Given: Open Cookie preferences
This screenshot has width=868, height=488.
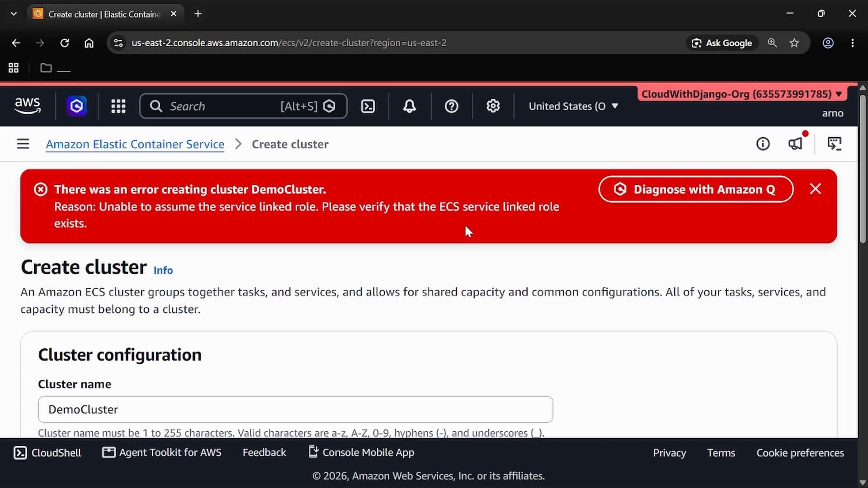Looking at the screenshot, I should tap(800, 453).
